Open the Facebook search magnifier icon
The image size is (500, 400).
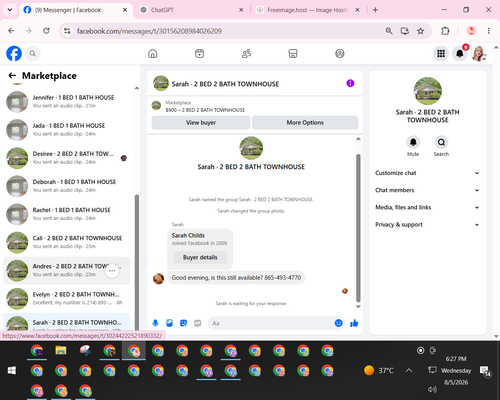pos(33,53)
